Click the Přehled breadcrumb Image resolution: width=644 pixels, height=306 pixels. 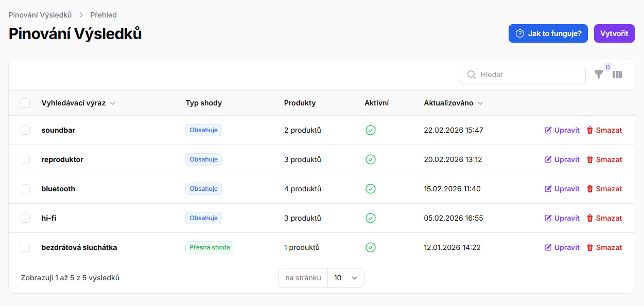[x=103, y=15]
